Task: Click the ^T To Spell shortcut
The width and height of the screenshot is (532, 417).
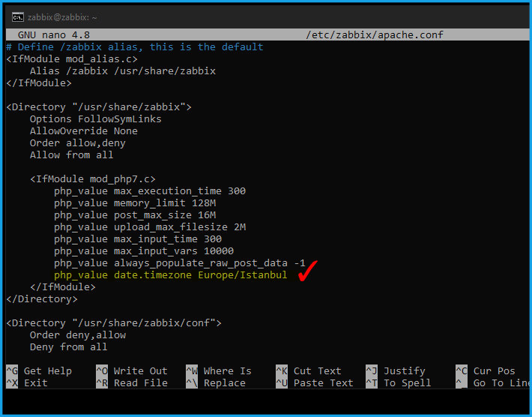Action: point(399,383)
